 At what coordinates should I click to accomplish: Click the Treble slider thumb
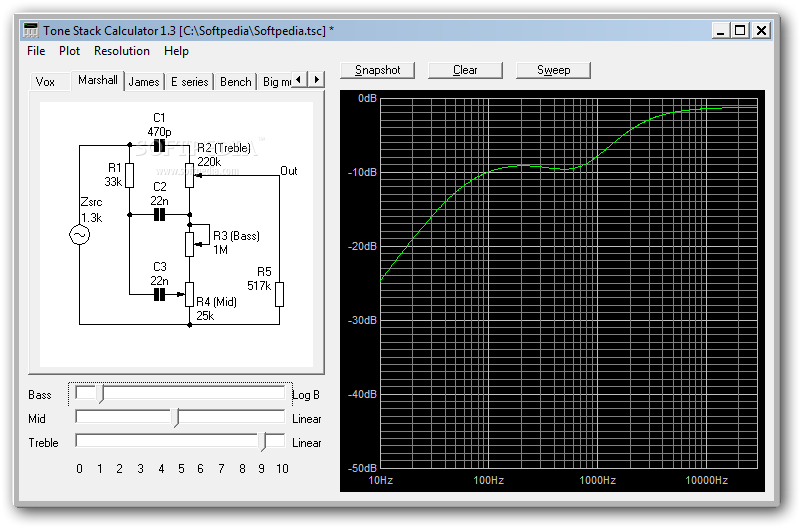tap(264, 442)
